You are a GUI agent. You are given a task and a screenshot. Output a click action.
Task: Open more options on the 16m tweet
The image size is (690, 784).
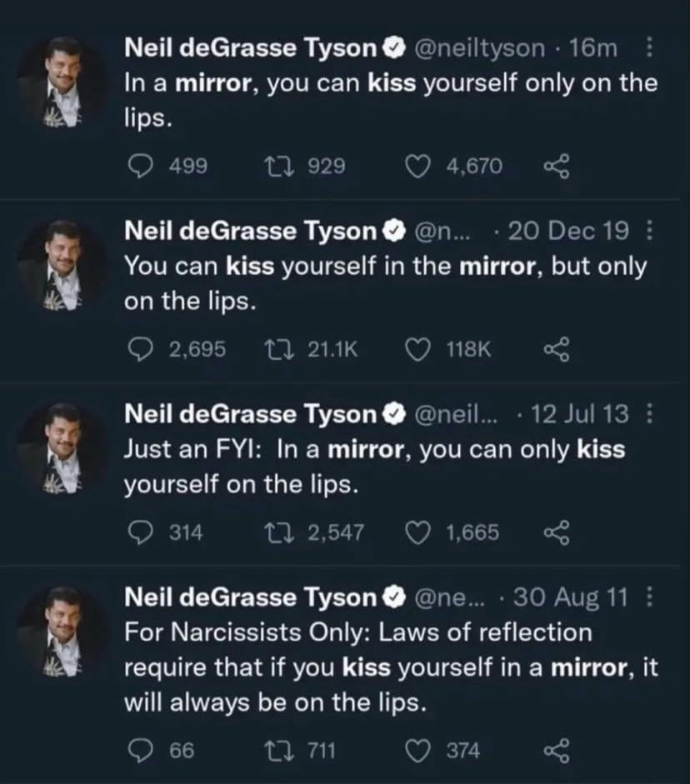pyautogui.click(x=650, y=49)
